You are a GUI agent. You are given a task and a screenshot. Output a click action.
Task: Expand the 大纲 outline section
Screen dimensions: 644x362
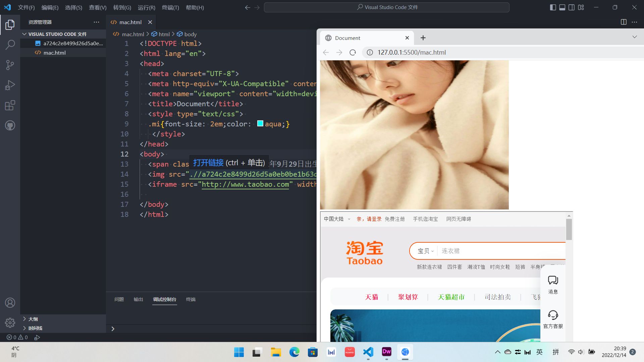[x=33, y=319]
